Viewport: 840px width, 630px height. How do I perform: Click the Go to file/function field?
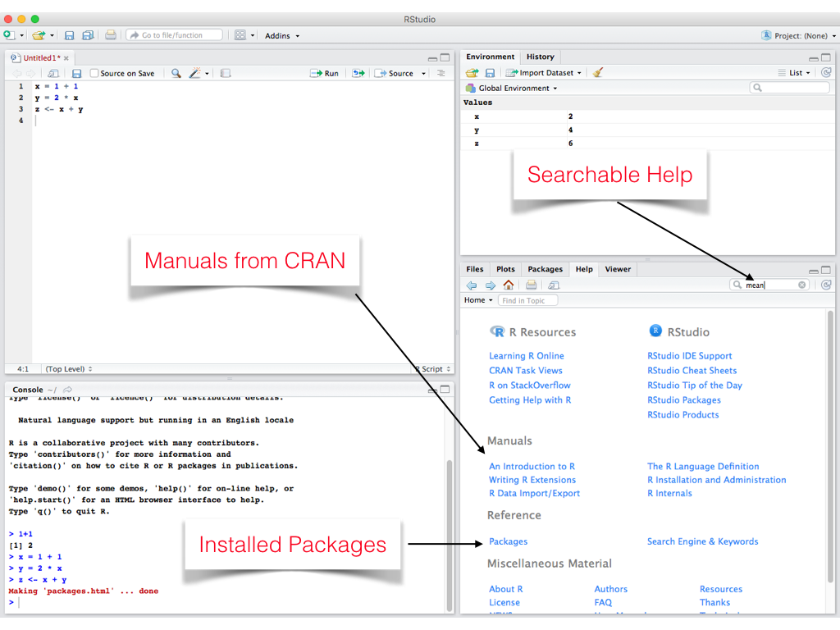tap(175, 35)
